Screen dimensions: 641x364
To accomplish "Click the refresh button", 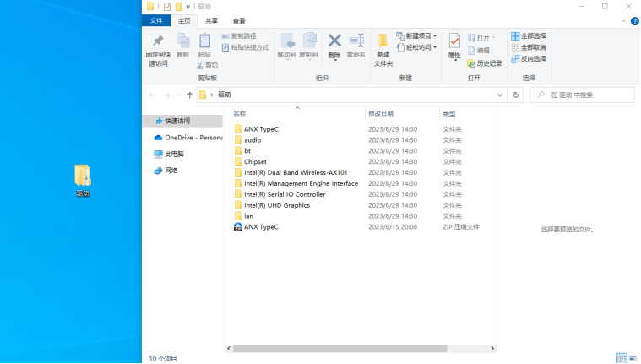I will pos(515,95).
